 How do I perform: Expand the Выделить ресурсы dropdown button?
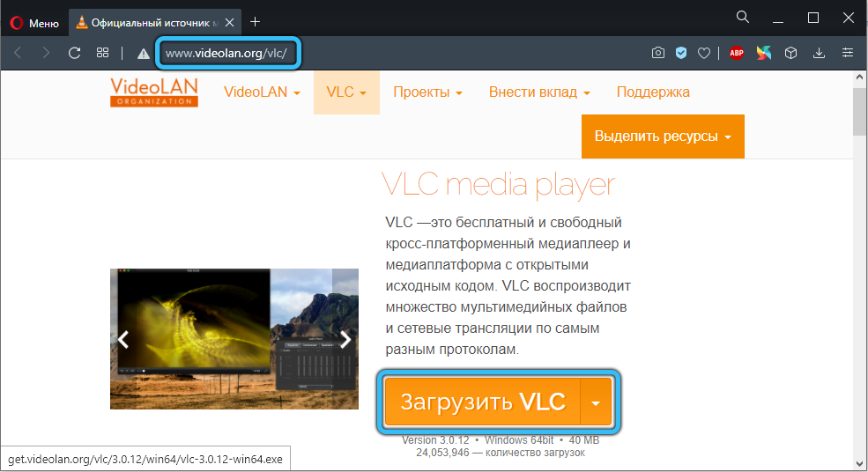tap(663, 136)
